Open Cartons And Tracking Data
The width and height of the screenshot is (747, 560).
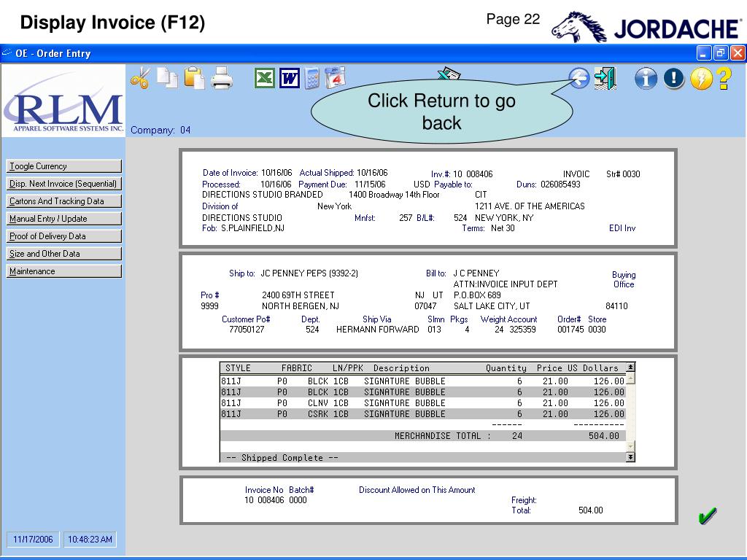64,201
